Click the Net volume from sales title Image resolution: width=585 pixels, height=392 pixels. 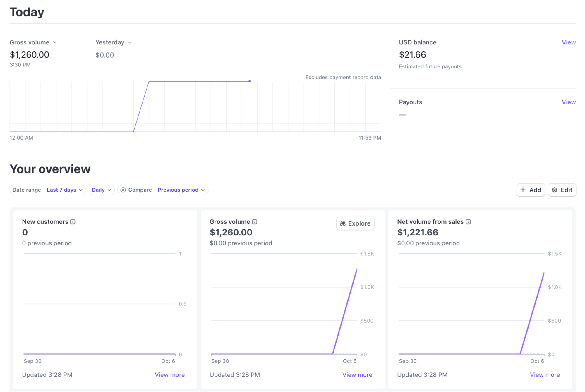430,222
